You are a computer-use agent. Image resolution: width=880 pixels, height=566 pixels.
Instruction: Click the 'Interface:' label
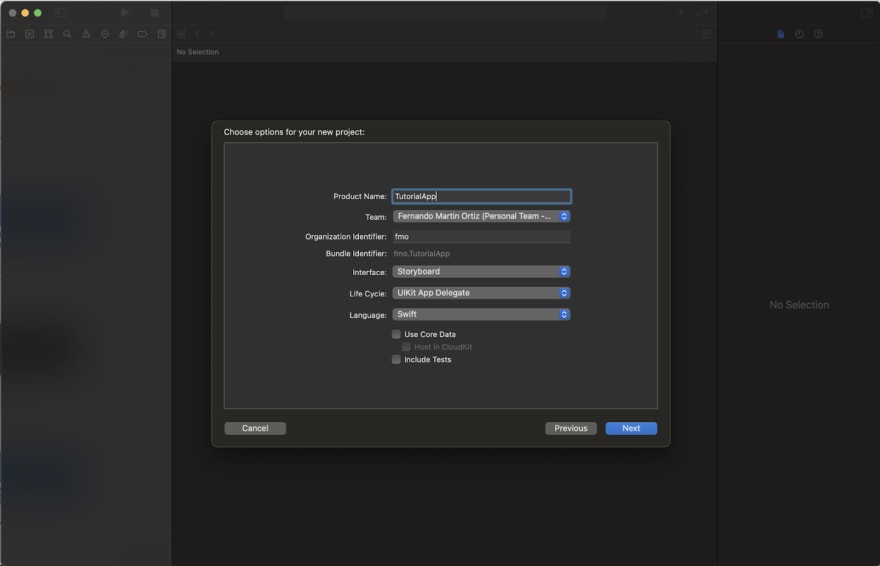pos(369,272)
